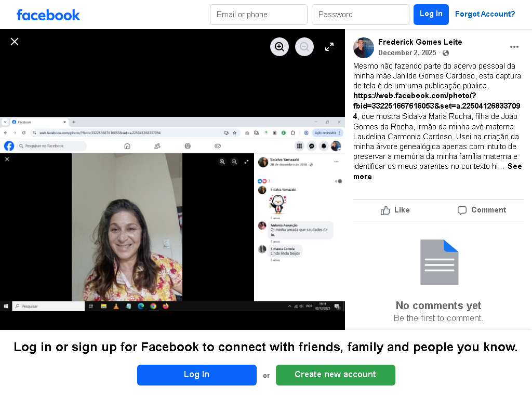Click the Facebook logo

click(48, 15)
